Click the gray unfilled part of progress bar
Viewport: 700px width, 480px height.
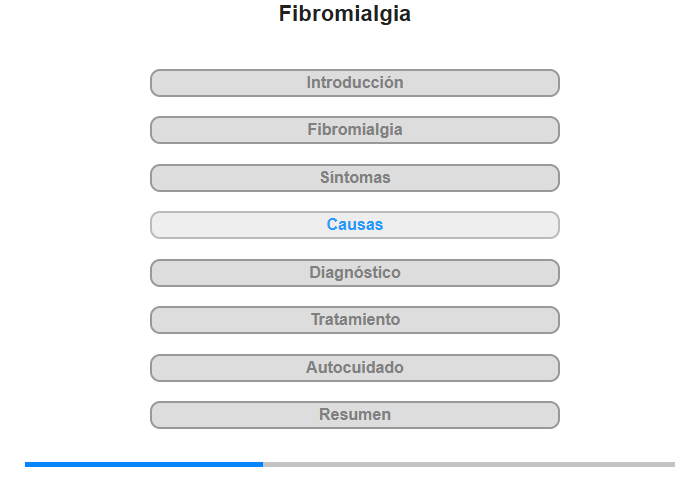(x=468, y=464)
